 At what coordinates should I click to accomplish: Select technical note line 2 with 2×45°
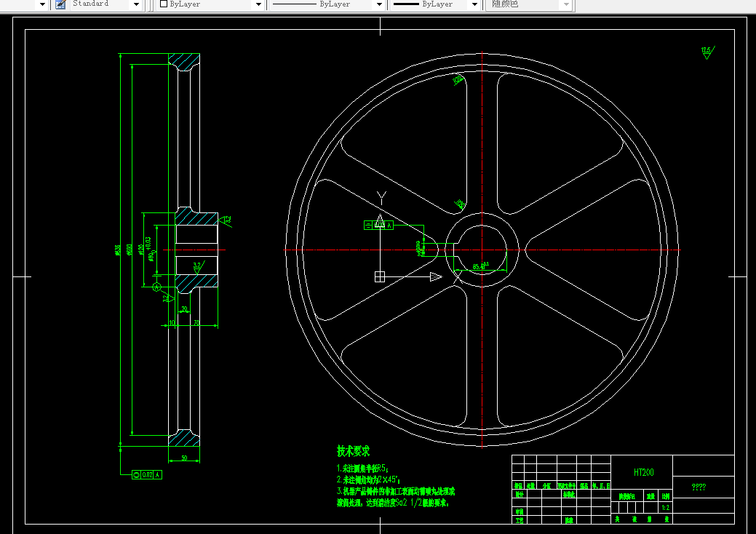368,479
